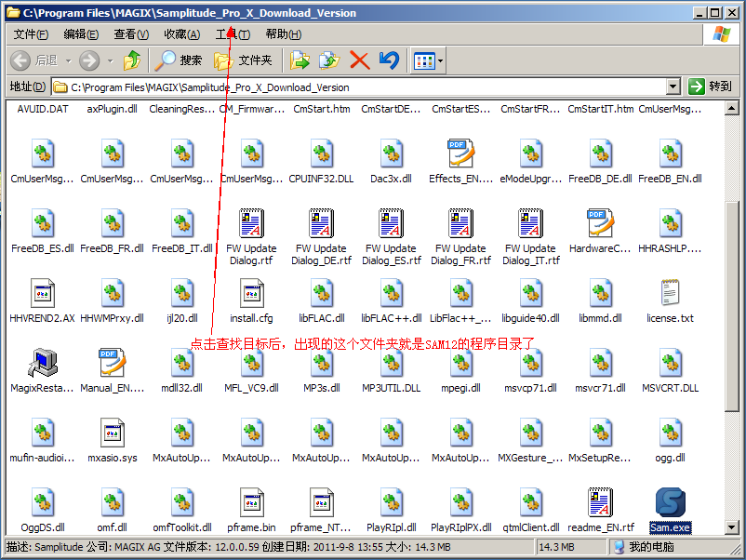Select the MagixResta... program icon

43,363
